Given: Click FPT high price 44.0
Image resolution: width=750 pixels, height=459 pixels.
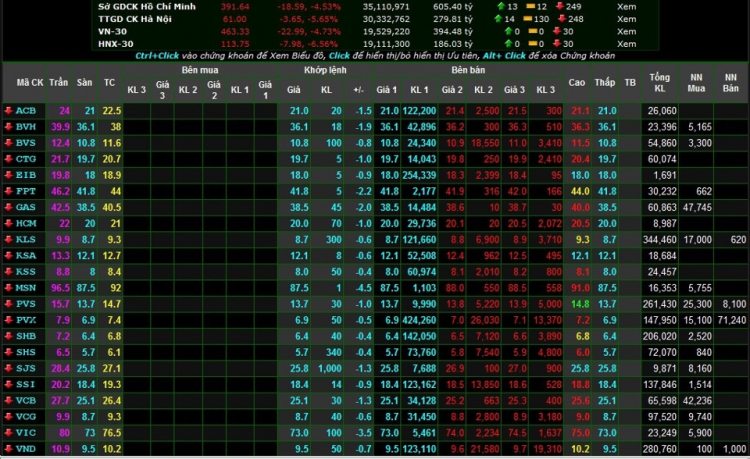Looking at the screenshot, I should coord(580,191).
